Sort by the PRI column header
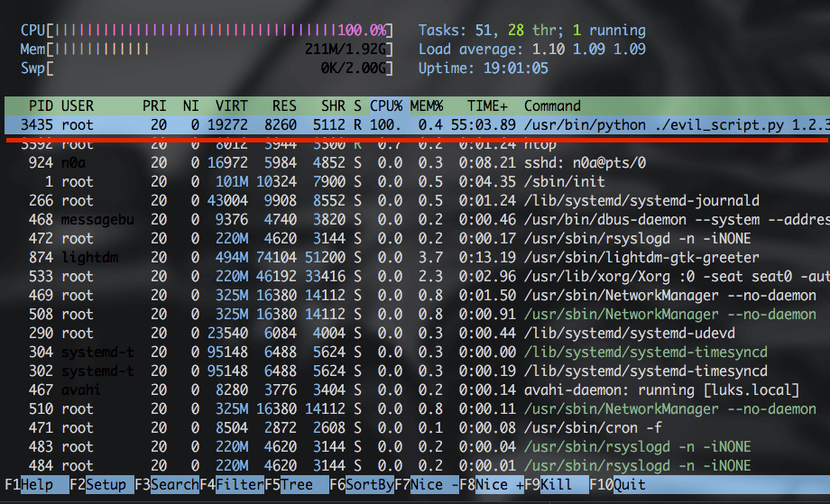Viewport: 830px width, 504px height. (x=154, y=105)
